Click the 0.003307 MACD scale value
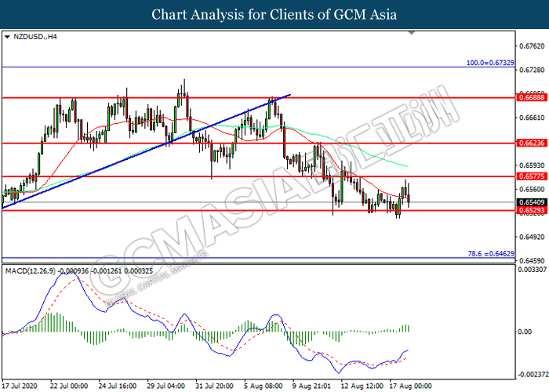 point(529,270)
